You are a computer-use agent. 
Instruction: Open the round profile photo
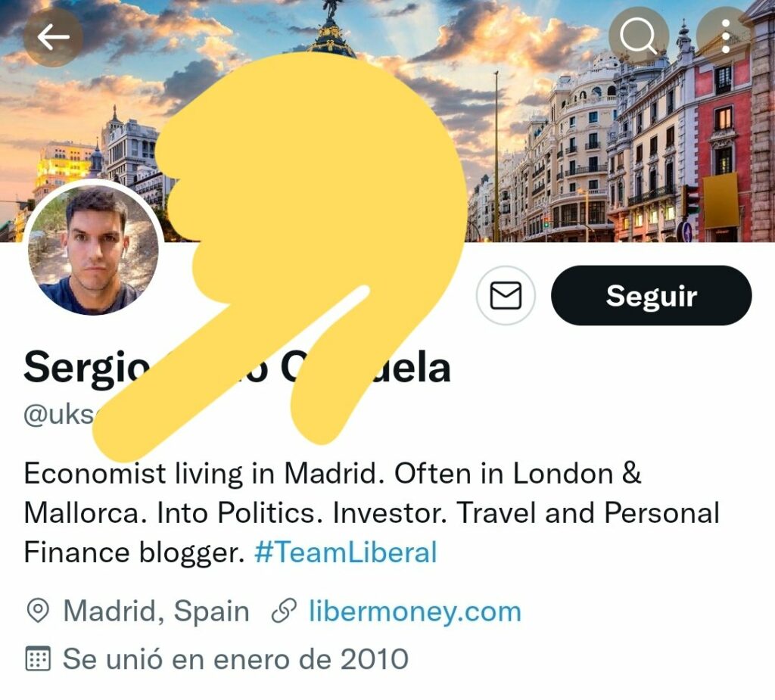tap(93, 250)
